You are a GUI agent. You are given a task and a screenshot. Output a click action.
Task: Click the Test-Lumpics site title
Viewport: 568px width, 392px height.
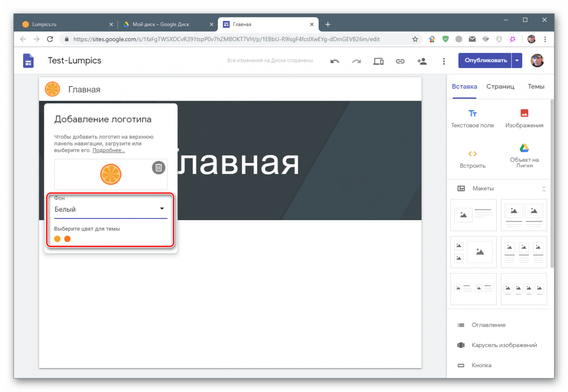click(75, 60)
